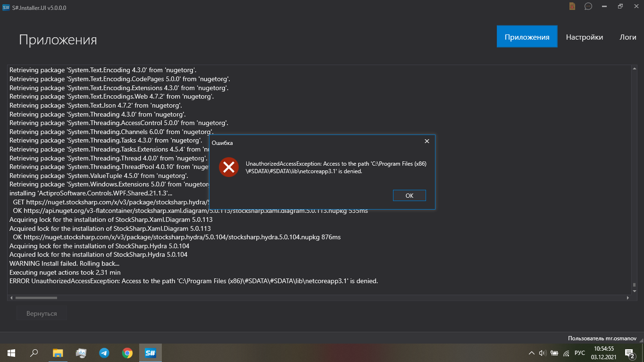The width and height of the screenshot is (644, 362).
Task: Click the Ошибка dialog title
Action: 222,143
